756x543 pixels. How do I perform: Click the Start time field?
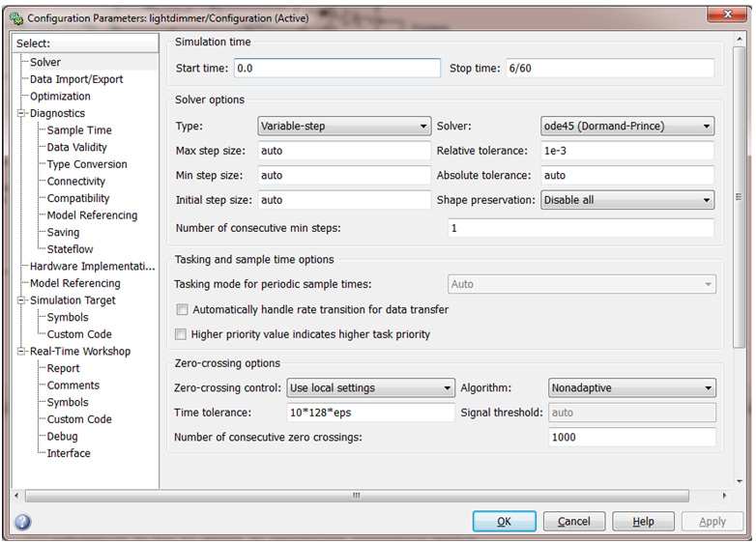[x=337, y=68]
